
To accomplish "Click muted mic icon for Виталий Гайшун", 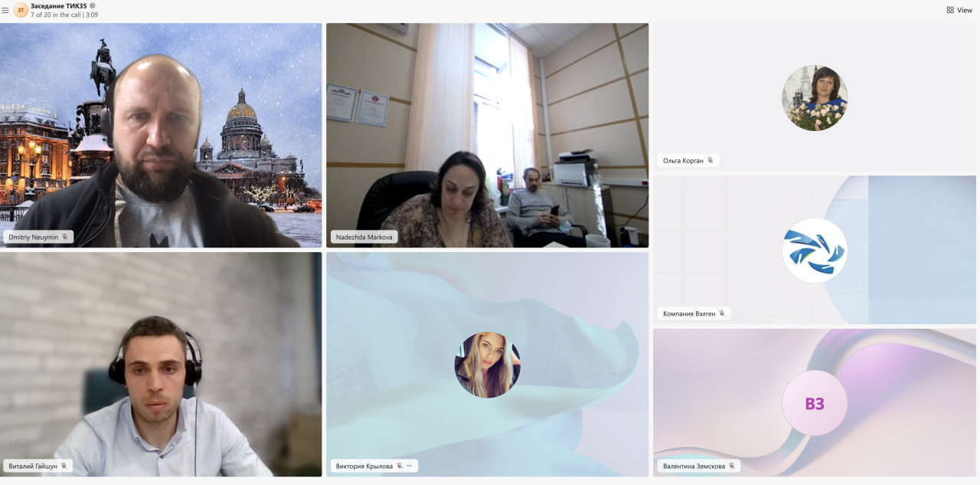I will [x=64, y=466].
